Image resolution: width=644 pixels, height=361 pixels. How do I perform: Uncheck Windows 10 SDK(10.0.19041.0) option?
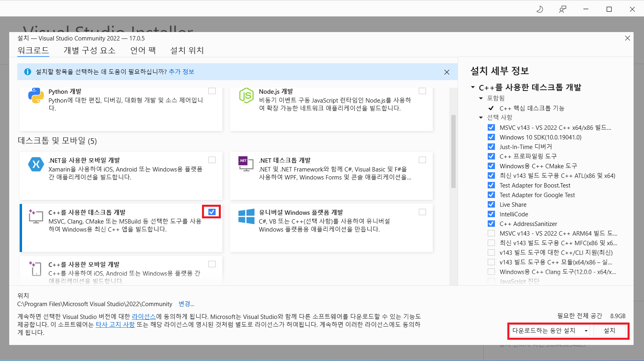491,137
